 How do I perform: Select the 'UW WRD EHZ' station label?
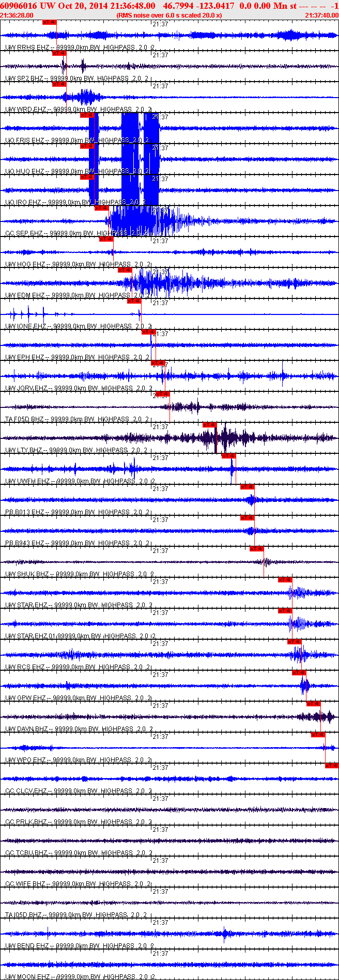(x=25, y=109)
